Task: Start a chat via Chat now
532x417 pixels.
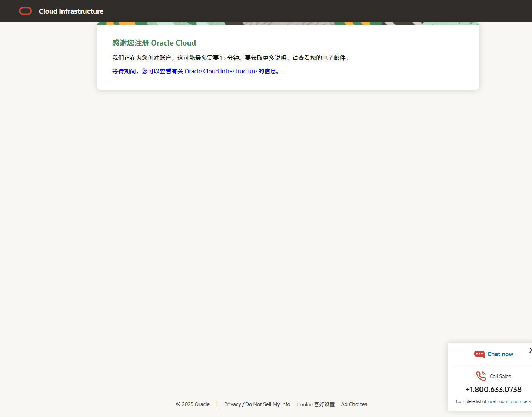Action: tap(500, 354)
